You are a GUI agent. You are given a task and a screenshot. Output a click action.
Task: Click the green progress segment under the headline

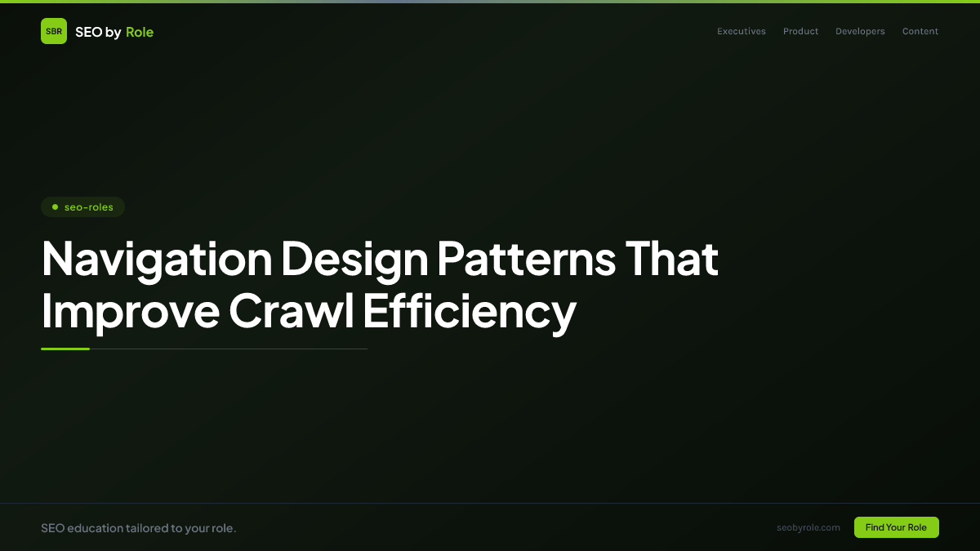tap(65, 349)
